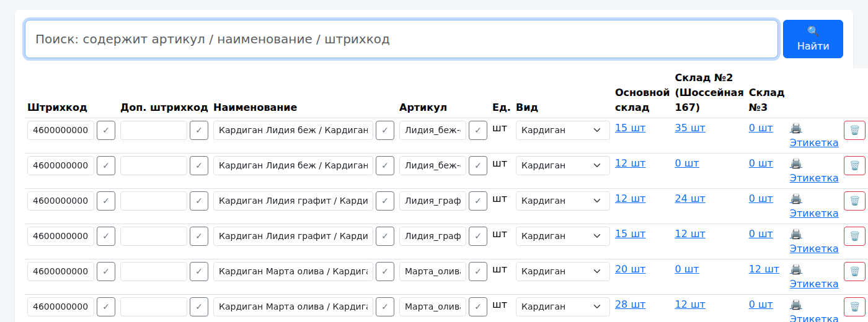Click printer icon in графит row with 24 шт

796,199
